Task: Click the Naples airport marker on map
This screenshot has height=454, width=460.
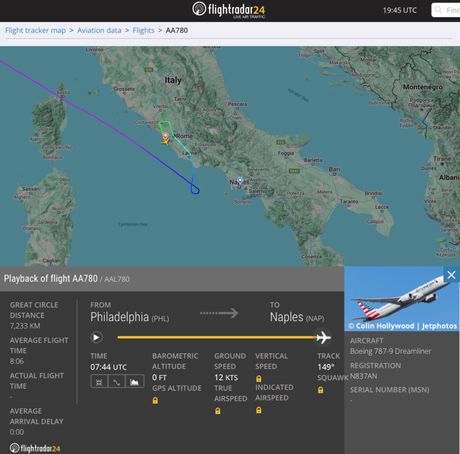Action: [240, 180]
